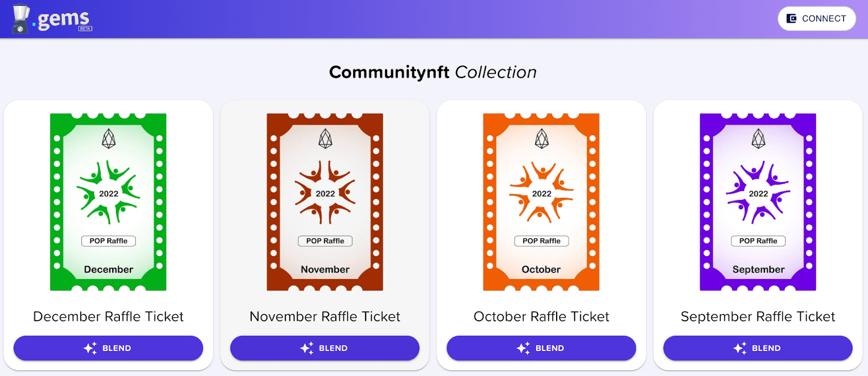This screenshot has width=868, height=376.
Task: Click the sparkle icon on September's Blend button
Action: 739,348
